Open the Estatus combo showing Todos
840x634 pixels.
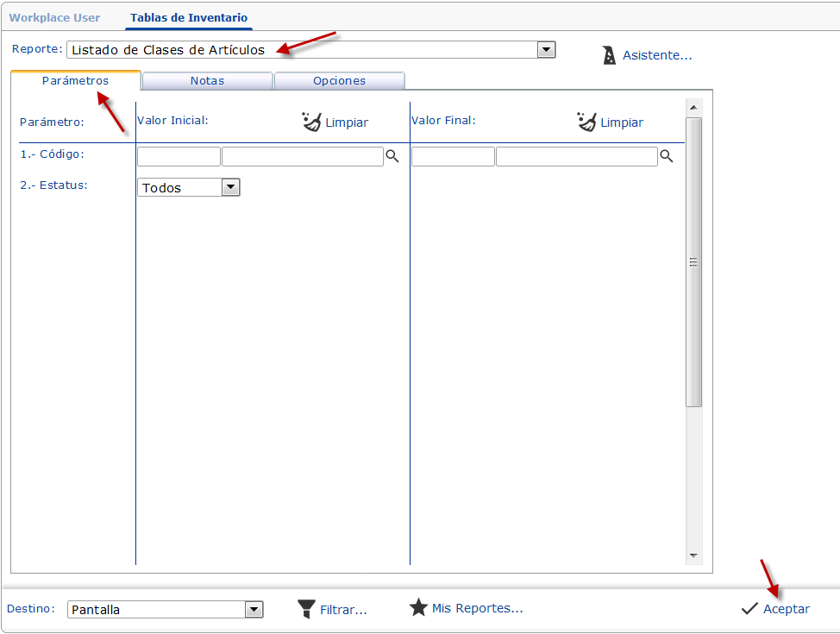[x=189, y=187]
